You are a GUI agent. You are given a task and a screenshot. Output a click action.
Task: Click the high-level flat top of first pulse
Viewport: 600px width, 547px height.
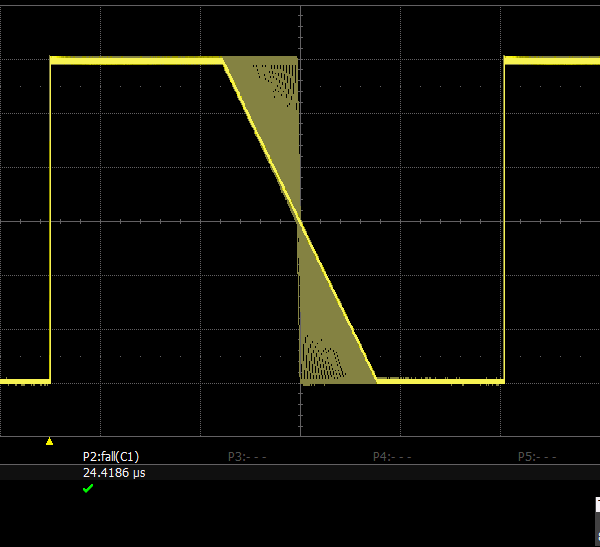135,61
